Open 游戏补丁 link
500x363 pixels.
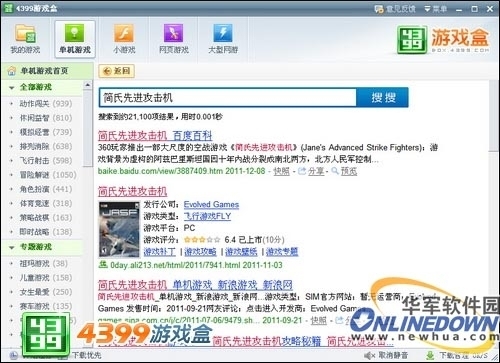tap(159, 251)
